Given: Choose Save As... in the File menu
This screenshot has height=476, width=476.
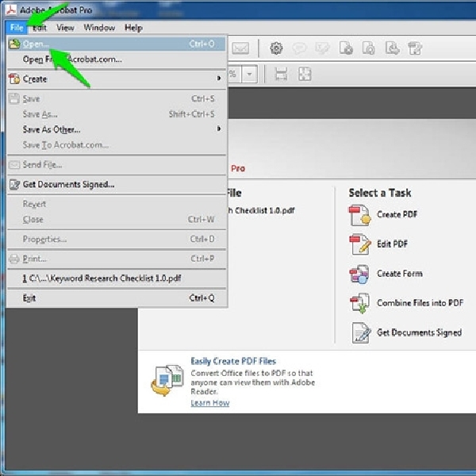Looking at the screenshot, I should pyautogui.click(x=117, y=114).
